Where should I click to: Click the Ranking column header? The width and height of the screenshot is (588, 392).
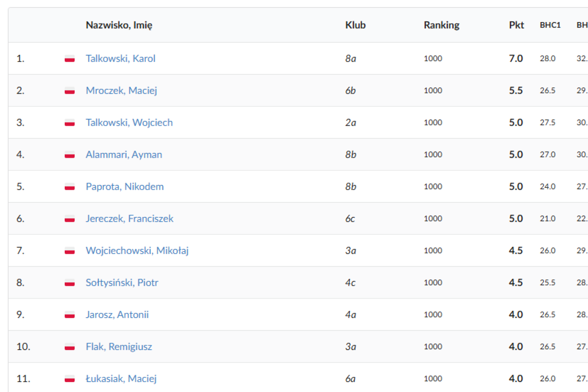coord(441,25)
